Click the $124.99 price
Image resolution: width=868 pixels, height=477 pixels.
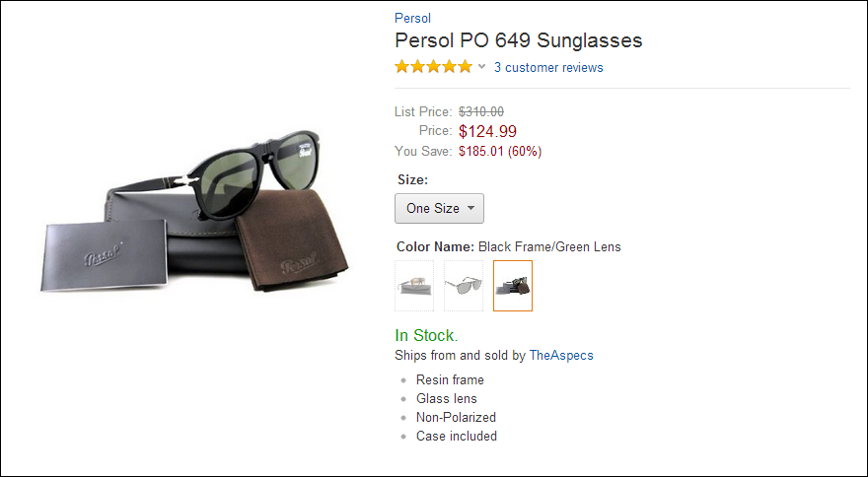point(487,131)
